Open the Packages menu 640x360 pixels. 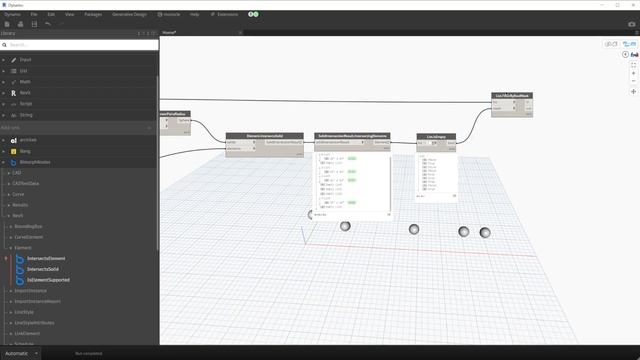tap(93, 14)
